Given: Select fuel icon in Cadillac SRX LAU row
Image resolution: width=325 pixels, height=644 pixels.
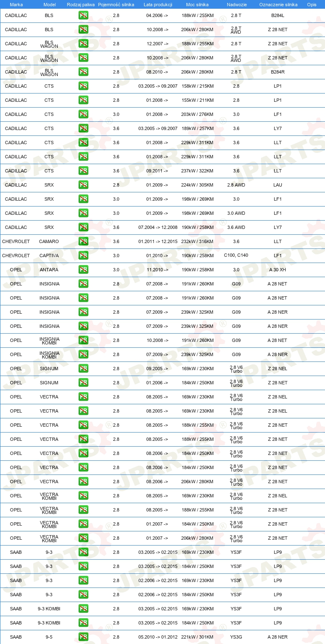Looking at the screenshot, I should coord(83,185).
